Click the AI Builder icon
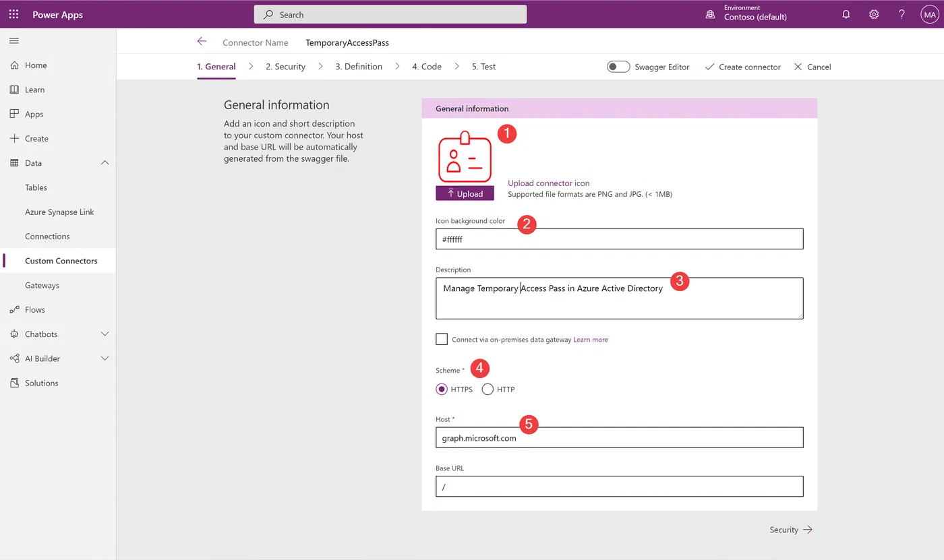Screen dimensions: 944x560 (14, 359)
